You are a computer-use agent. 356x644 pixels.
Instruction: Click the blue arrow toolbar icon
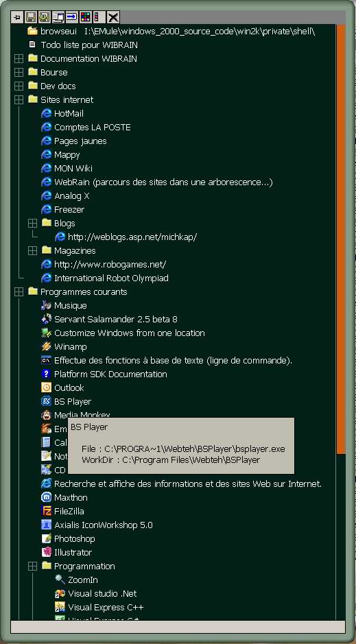click(x=71, y=17)
